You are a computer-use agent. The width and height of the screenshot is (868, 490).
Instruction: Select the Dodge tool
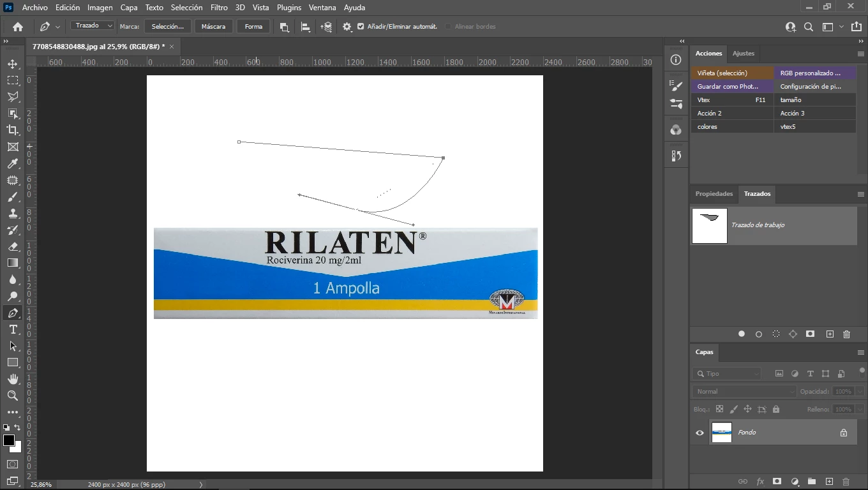click(x=13, y=296)
